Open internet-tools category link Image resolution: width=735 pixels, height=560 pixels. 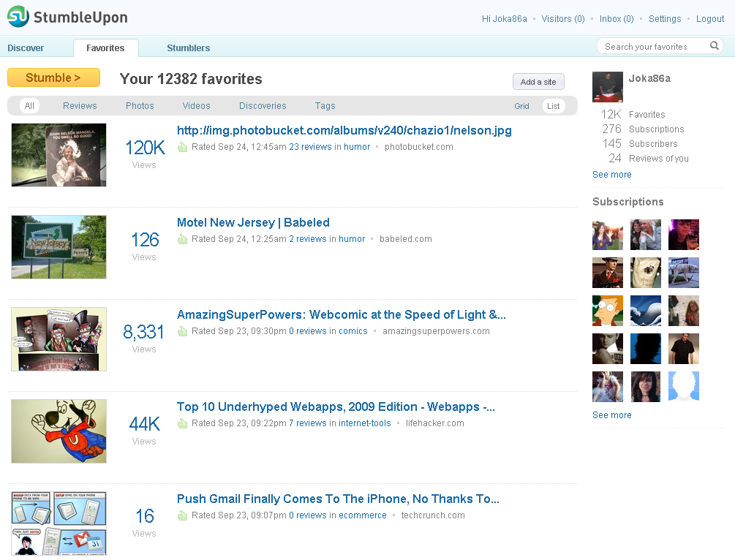pyautogui.click(x=365, y=423)
